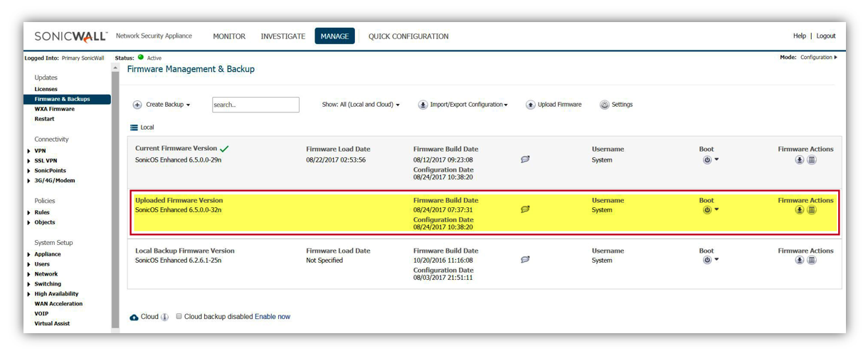868x351 pixels.
Task: Open Show: All (Local and Cloud) dropdown
Action: click(x=361, y=105)
